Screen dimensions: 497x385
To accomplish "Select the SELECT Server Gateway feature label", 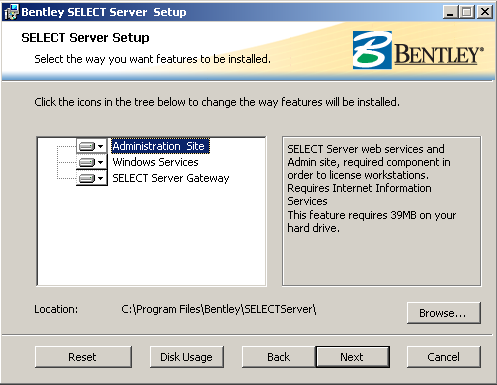I will click(171, 178).
